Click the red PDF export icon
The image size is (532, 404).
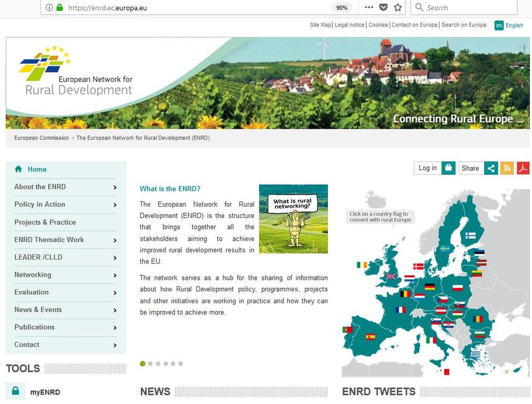click(523, 168)
